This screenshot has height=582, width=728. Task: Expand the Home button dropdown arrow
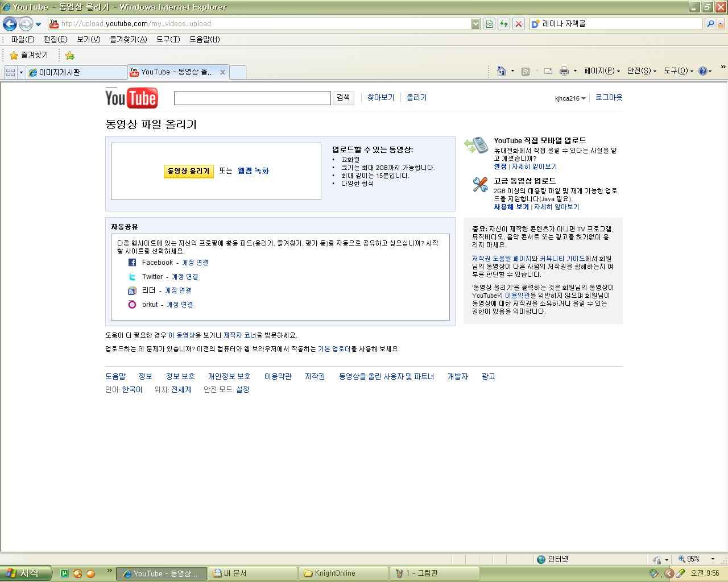[512, 71]
